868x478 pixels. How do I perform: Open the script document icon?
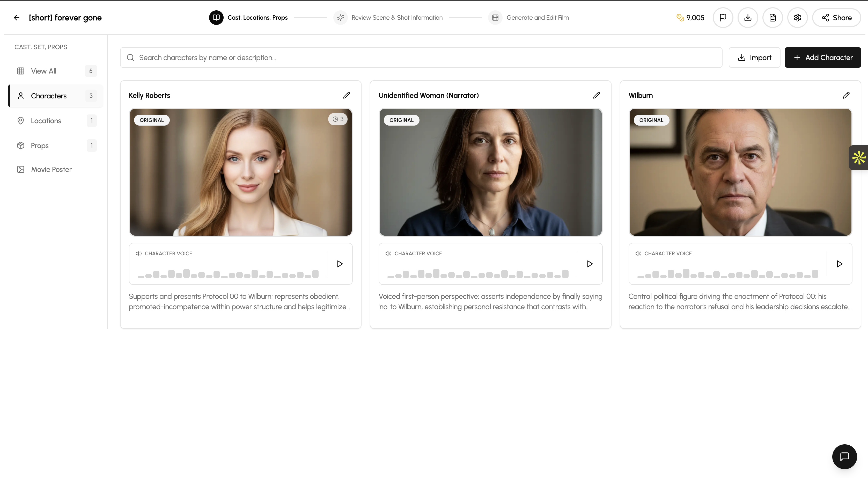(x=772, y=18)
